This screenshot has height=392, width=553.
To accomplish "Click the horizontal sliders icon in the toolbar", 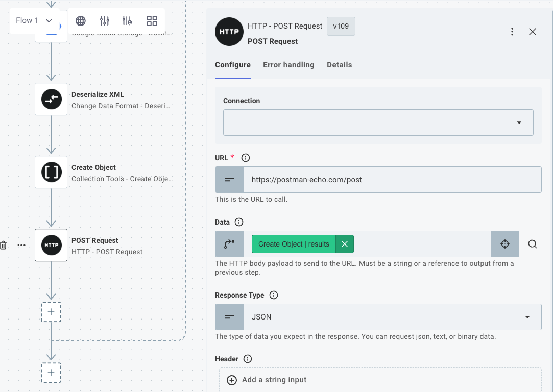I will pos(104,21).
